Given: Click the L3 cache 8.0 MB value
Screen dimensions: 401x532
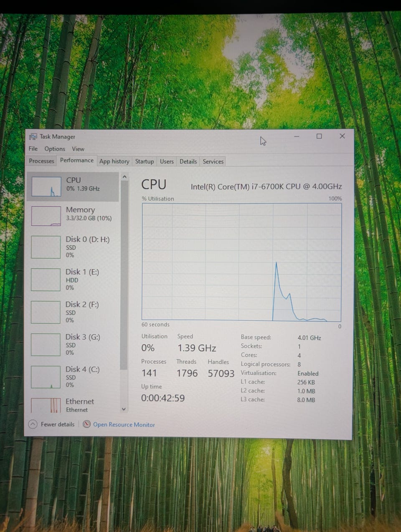Looking at the screenshot, I should (306, 400).
